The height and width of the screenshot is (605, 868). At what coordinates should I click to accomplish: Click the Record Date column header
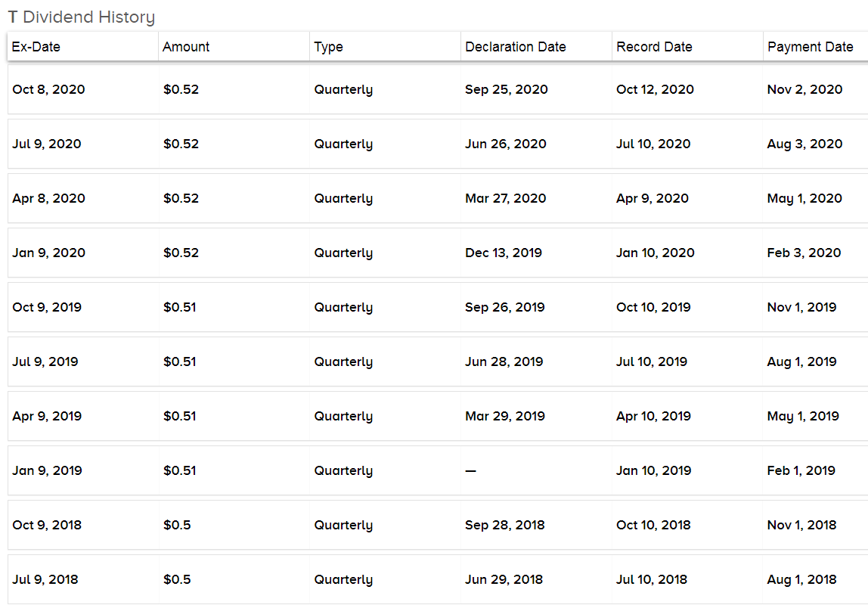click(x=687, y=46)
